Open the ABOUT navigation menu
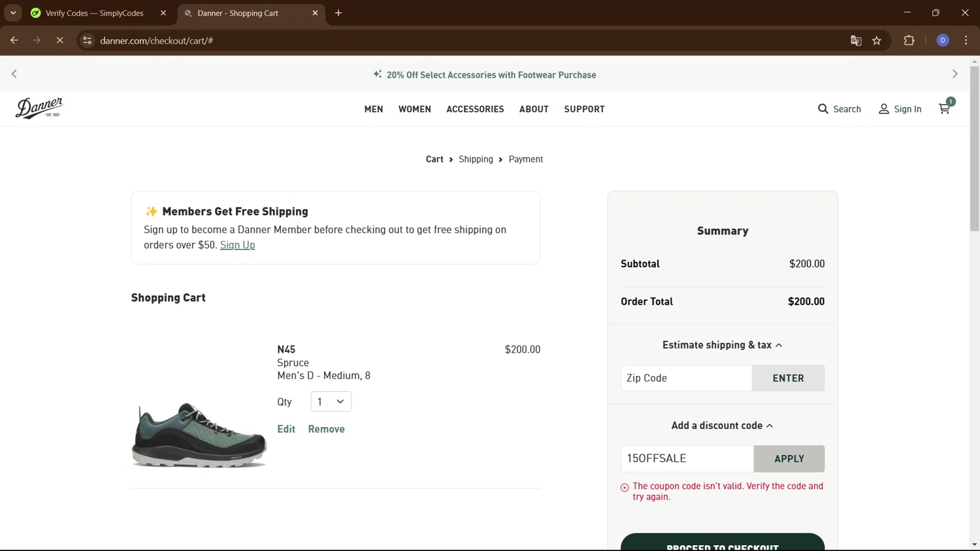The width and height of the screenshot is (980, 551). 534,109
